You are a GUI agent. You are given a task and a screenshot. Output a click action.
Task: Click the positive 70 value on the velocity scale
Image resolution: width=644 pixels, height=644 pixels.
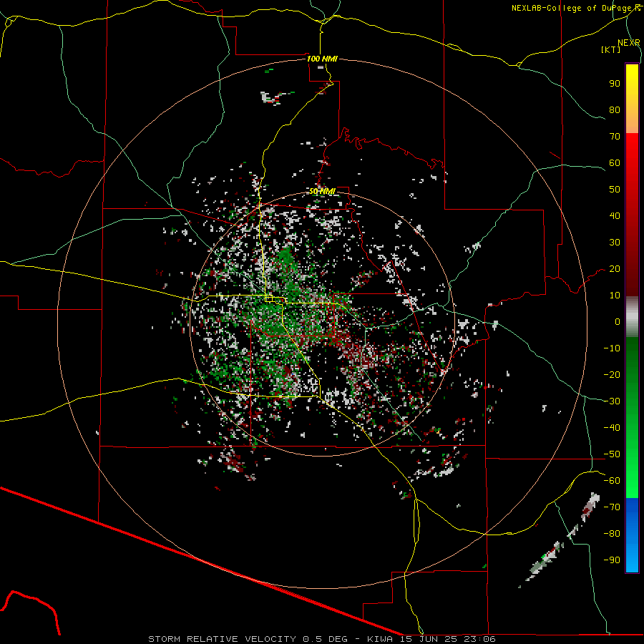615,137
